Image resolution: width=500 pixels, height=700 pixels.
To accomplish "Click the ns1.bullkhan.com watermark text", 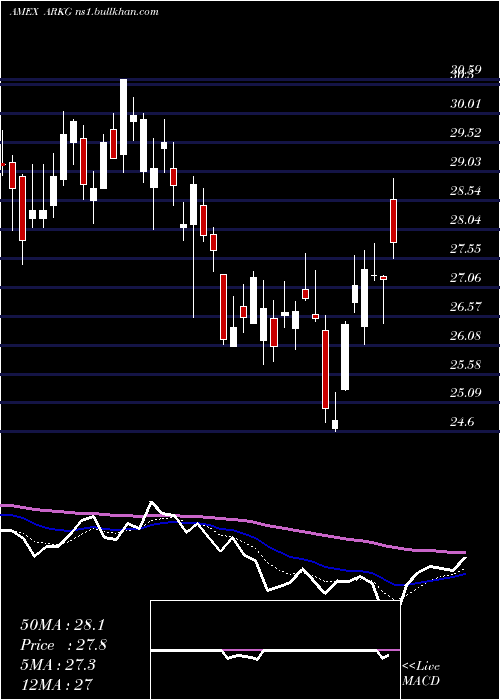I will pyautogui.click(x=117, y=12).
